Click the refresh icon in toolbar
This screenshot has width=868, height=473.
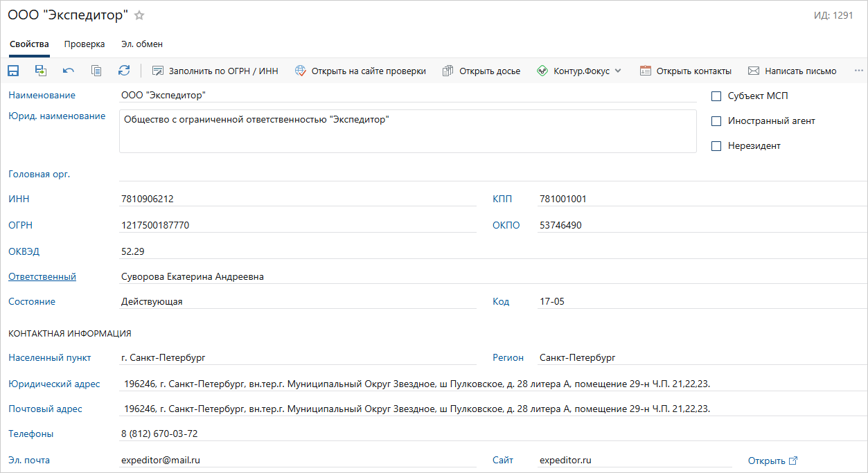pos(124,71)
